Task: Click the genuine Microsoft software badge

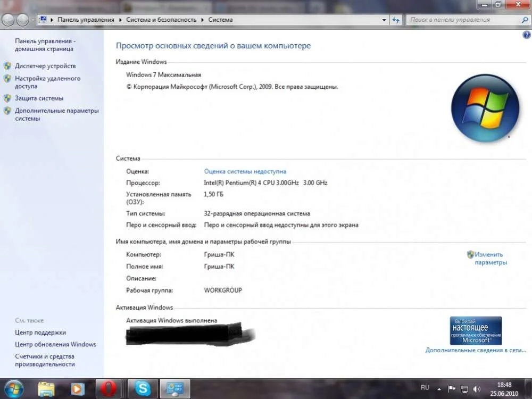Action: 476,330
